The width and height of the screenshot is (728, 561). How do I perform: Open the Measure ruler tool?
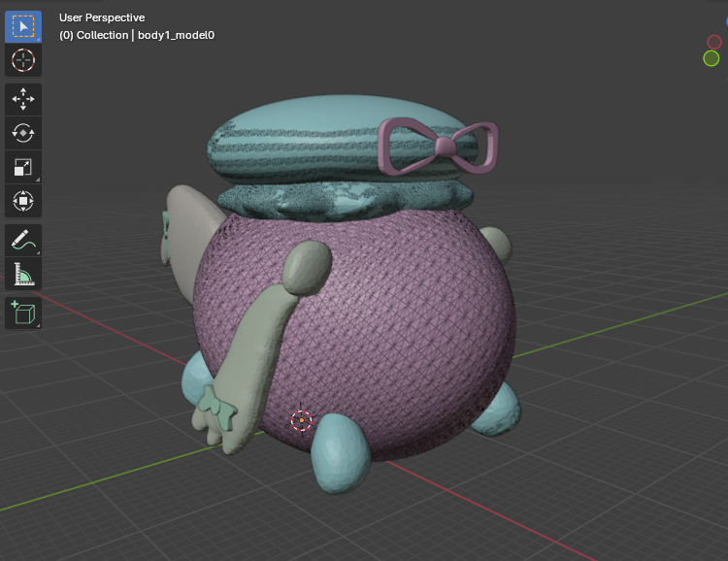coord(23,274)
